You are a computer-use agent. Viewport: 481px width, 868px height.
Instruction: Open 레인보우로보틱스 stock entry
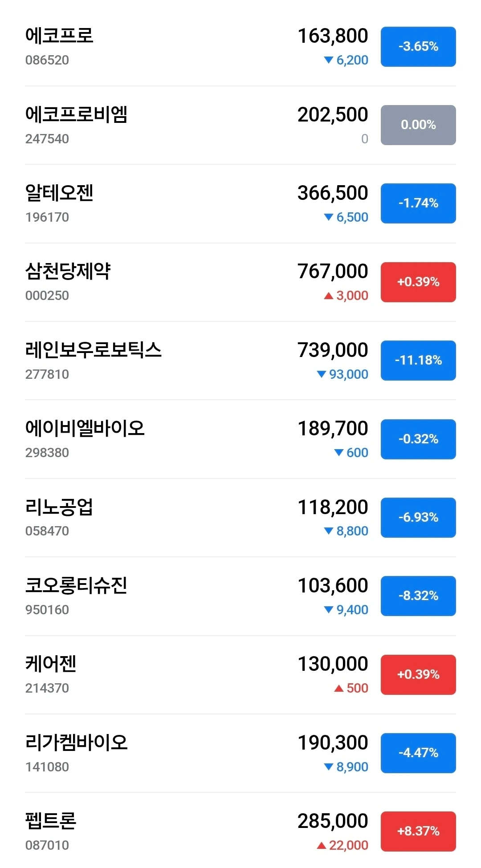(x=93, y=350)
